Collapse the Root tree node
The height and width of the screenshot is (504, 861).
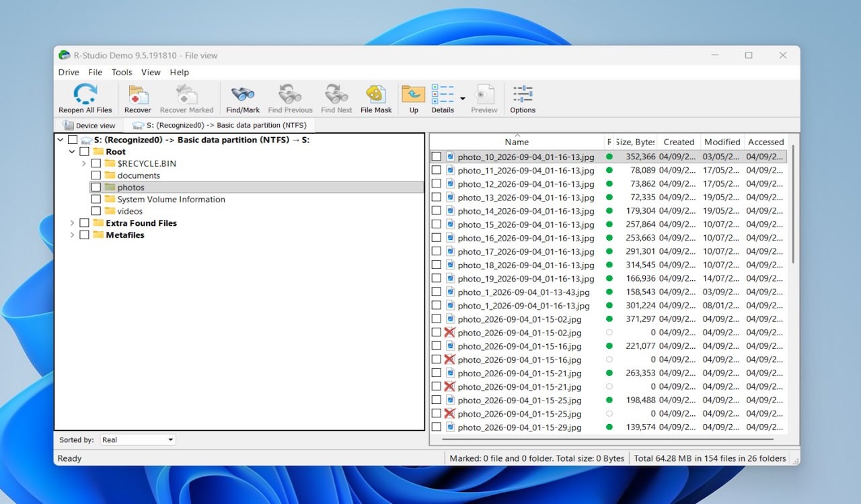click(72, 152)
